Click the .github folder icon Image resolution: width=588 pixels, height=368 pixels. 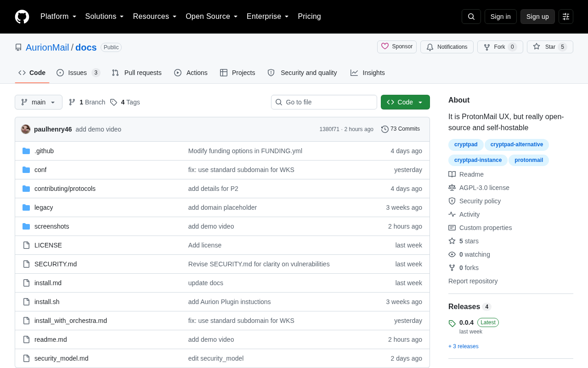click(x=26, y=151)
